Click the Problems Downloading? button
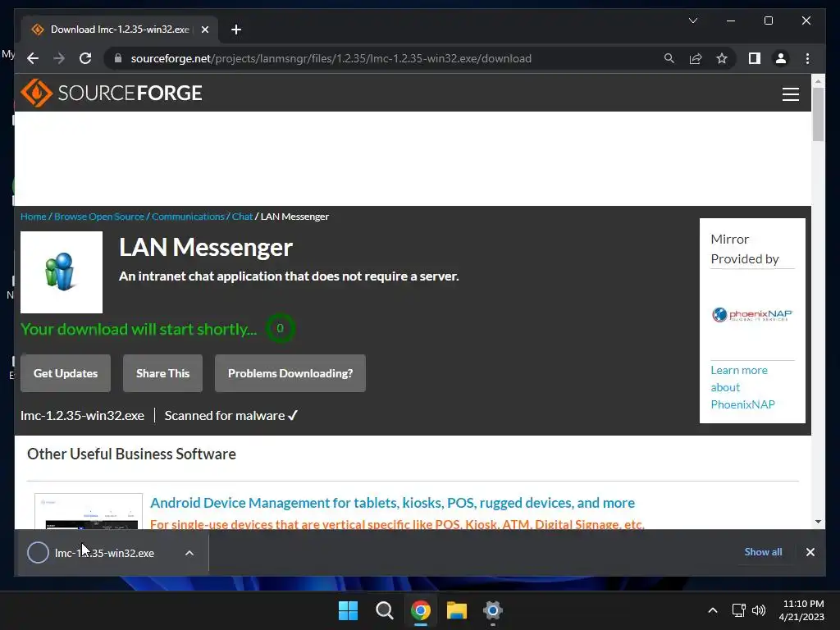Image resolution: width=840 pixels, height=630 pixels. [x=290, y=373]
